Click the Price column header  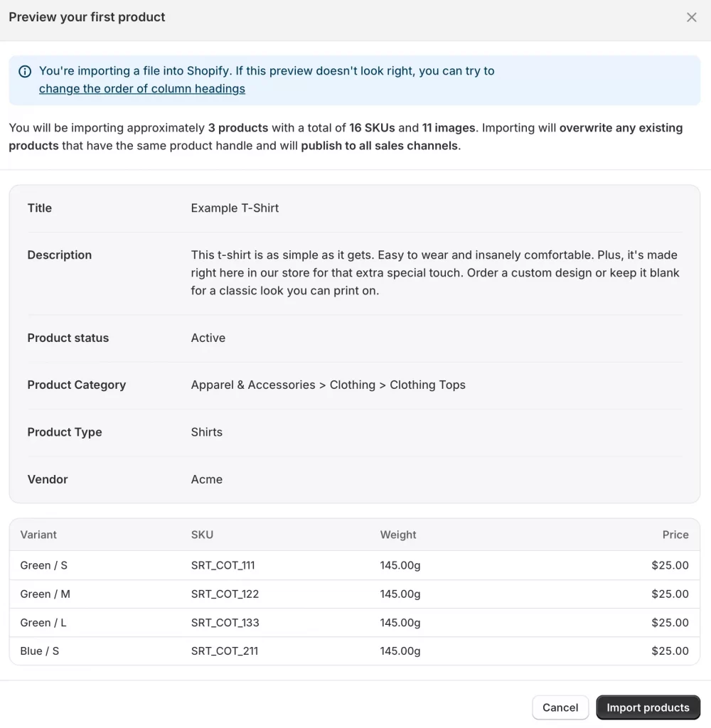(675, 535)
